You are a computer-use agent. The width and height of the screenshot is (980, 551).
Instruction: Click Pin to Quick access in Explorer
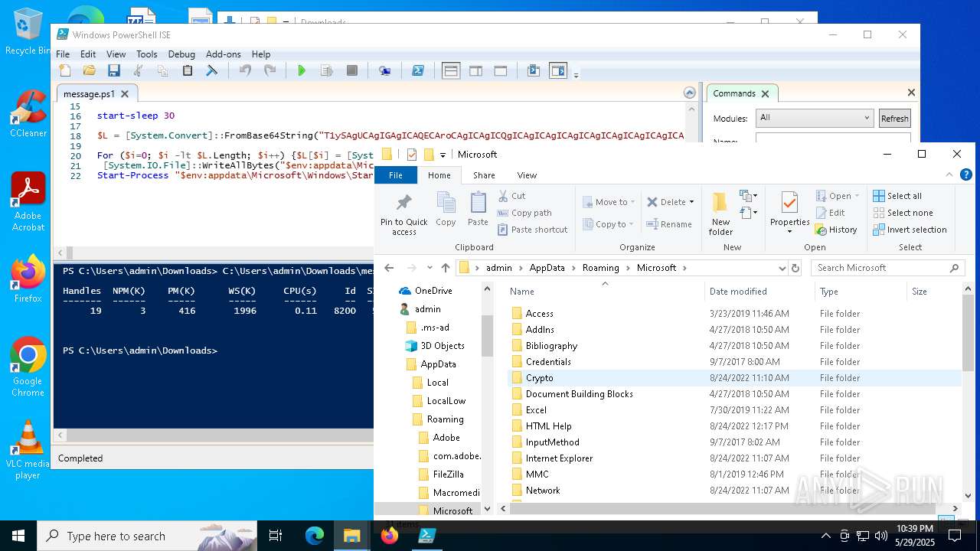point(403,214)
